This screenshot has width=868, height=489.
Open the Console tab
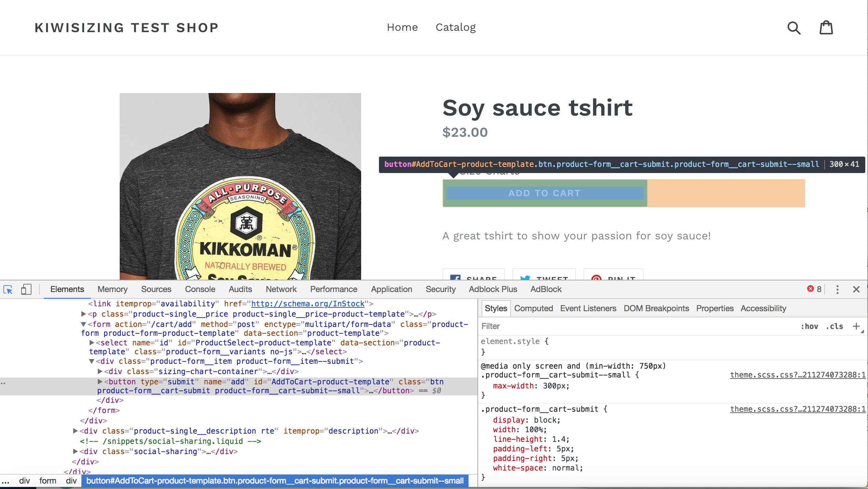pyautogui.click(x=200, y=289)
